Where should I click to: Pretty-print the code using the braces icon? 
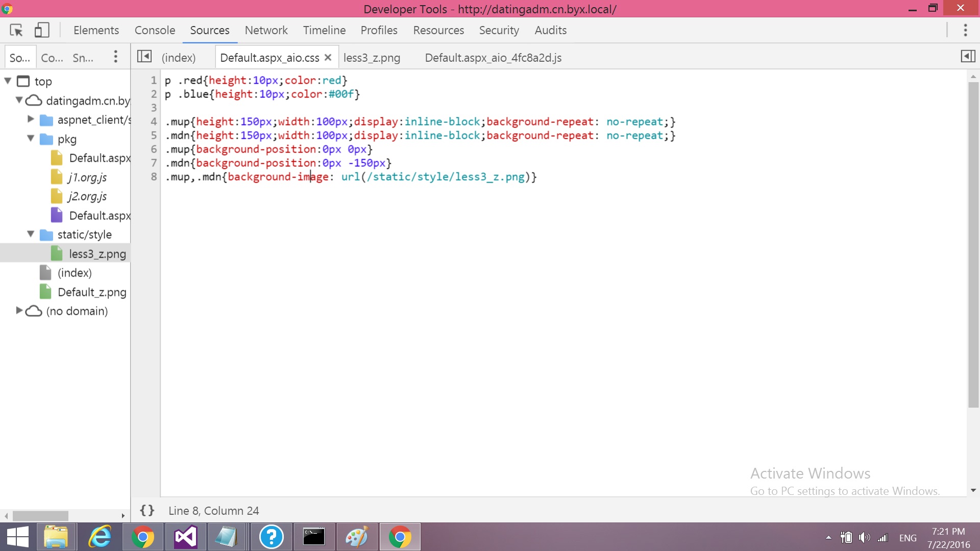pyautogui.click(x=147, y=511)
